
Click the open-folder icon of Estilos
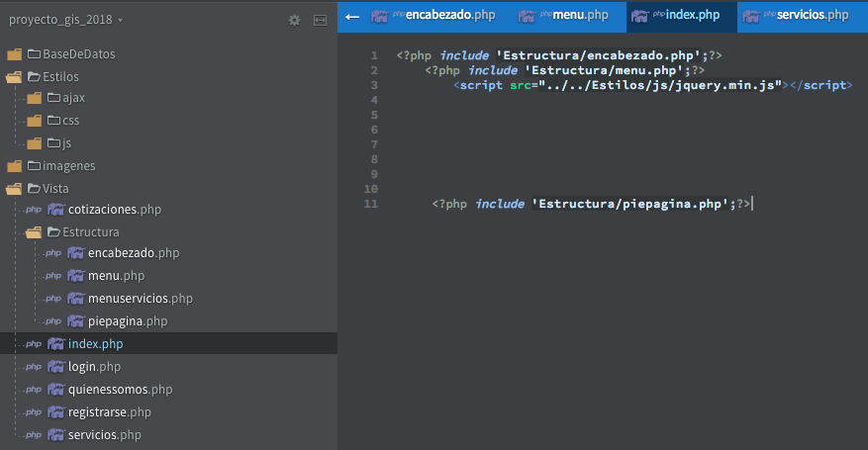pos(14,77)
